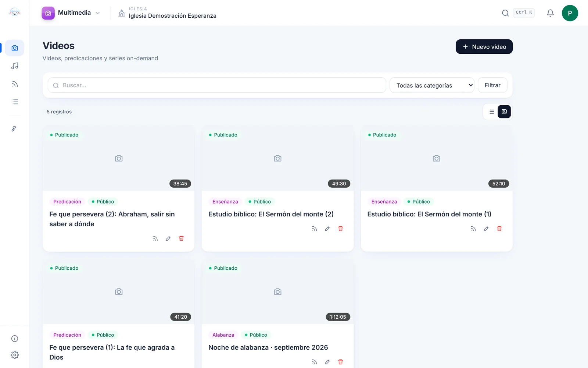Open the info icon in sidebar
This screenshot has width=588, height=368.
tap(15, 339)
